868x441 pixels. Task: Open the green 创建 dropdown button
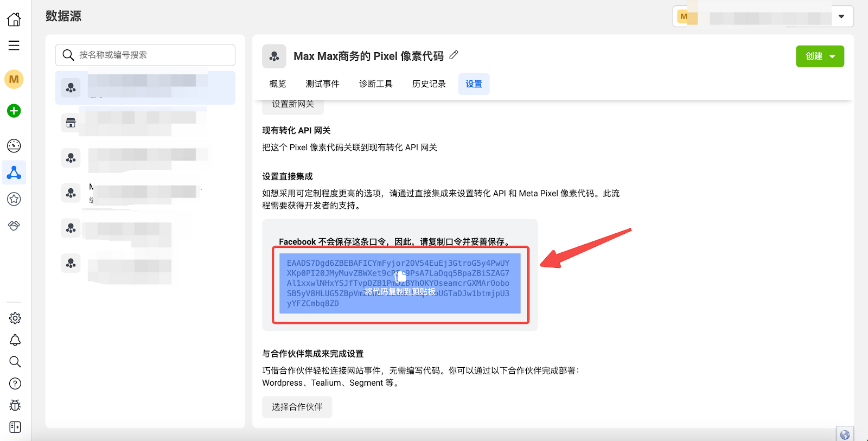pos(820,56)
